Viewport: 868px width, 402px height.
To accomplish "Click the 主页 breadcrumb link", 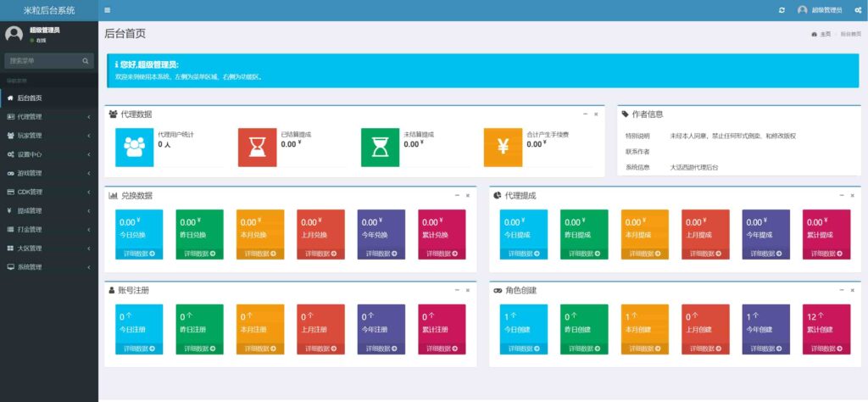I will point(823,34).
